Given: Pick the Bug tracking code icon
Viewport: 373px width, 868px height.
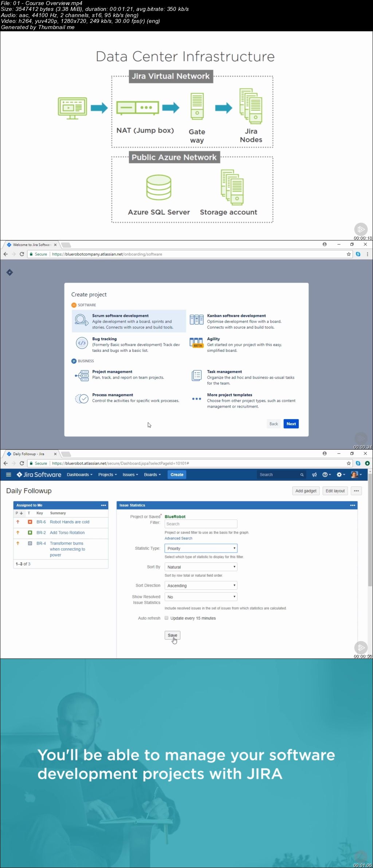Looking at the screenshot, I should pyautogui.click(x=82, y=343).
